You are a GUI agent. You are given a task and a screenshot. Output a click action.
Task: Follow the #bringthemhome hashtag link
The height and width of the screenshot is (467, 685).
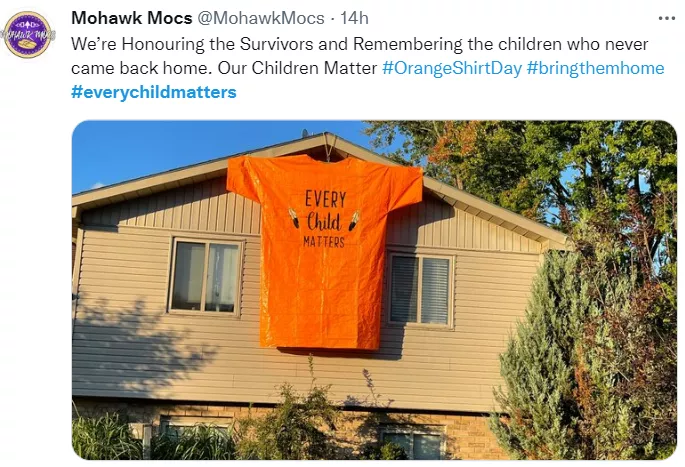pos(595,68)
